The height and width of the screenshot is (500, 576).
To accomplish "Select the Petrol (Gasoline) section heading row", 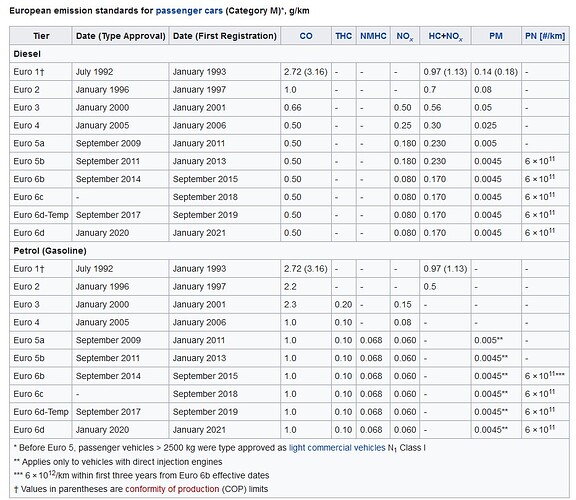I will coord(289,251).
